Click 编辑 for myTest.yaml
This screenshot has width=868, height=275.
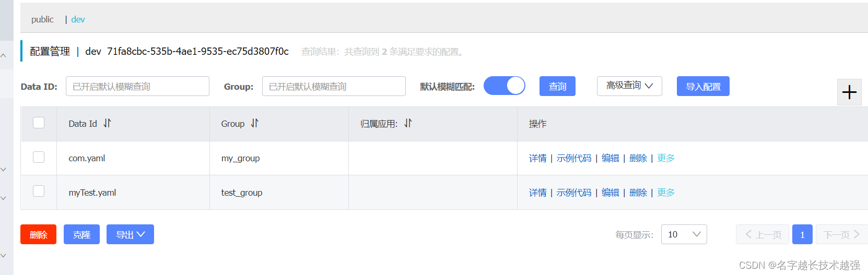coord(610,193)
